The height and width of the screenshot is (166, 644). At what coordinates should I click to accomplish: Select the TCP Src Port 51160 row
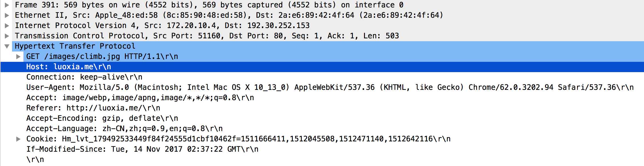pyautogui.click(x=206, y=36)
